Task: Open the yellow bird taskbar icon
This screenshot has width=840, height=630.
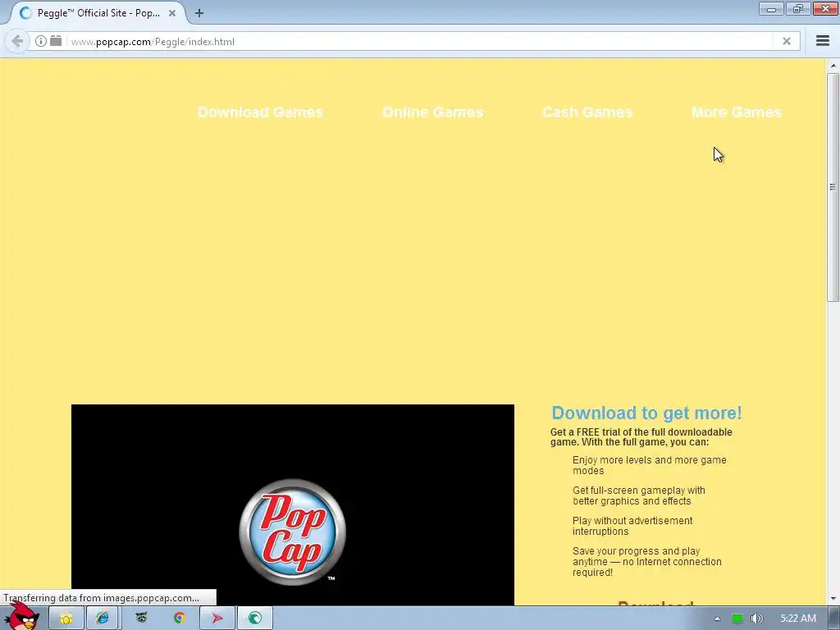Action: click(66, 619)
